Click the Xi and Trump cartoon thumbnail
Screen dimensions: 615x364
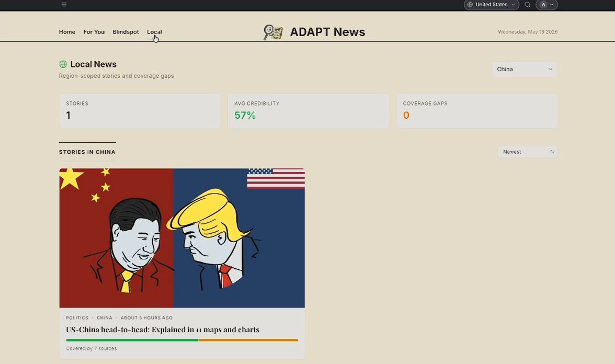(x=182, y=238)
